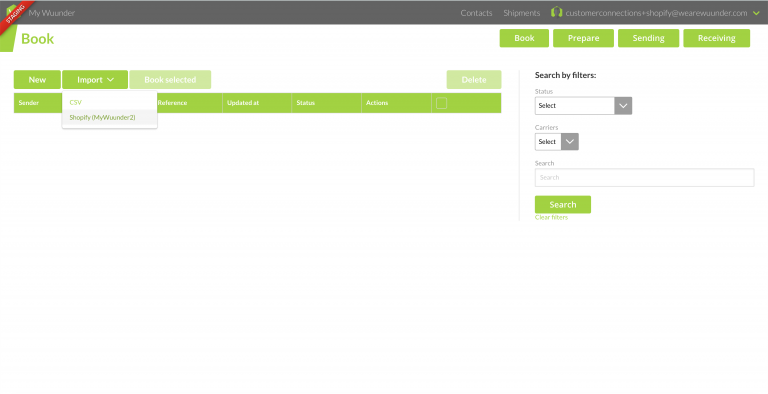Switch to the Prepare tab
This screenshot has width=768, height=394.
583,38
